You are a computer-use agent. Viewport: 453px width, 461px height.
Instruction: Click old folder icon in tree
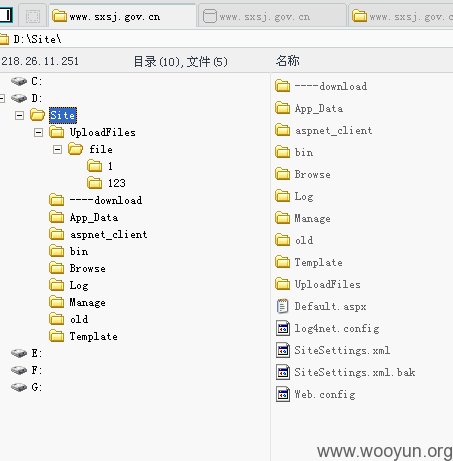click(57, 319)
